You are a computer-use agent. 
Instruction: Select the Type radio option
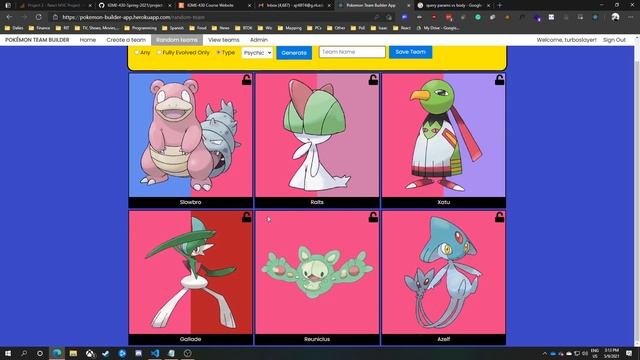219,53
